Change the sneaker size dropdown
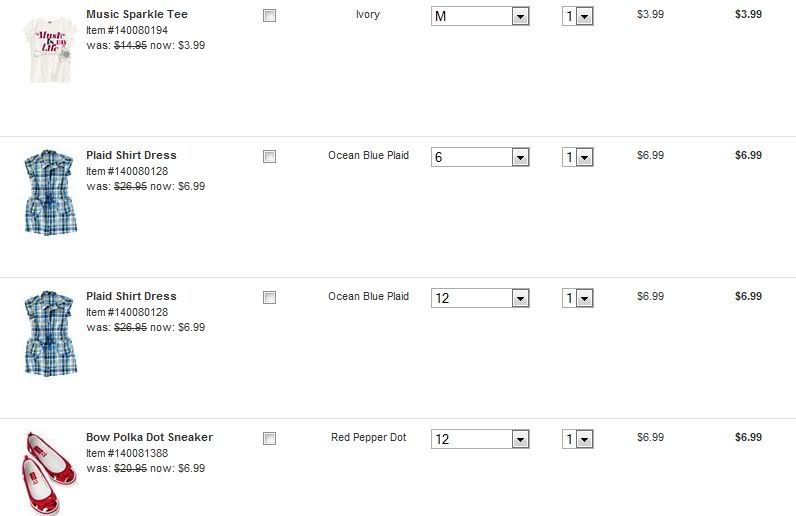 [480, 440]
